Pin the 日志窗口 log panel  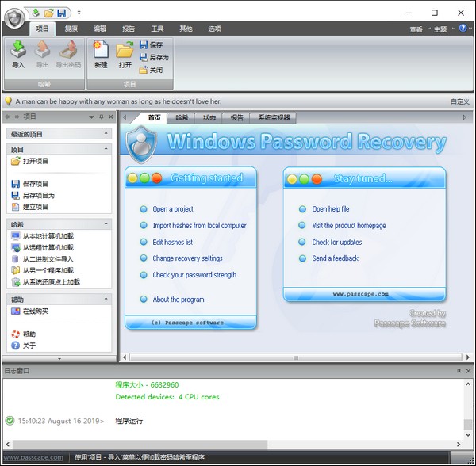pyautogui.click(x=459, y=371)
